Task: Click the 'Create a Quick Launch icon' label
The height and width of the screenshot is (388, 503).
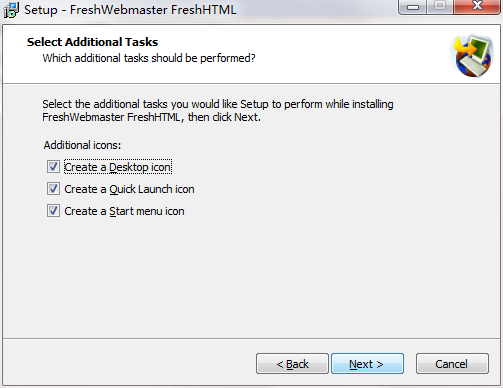Action: [x=129, y=189]
